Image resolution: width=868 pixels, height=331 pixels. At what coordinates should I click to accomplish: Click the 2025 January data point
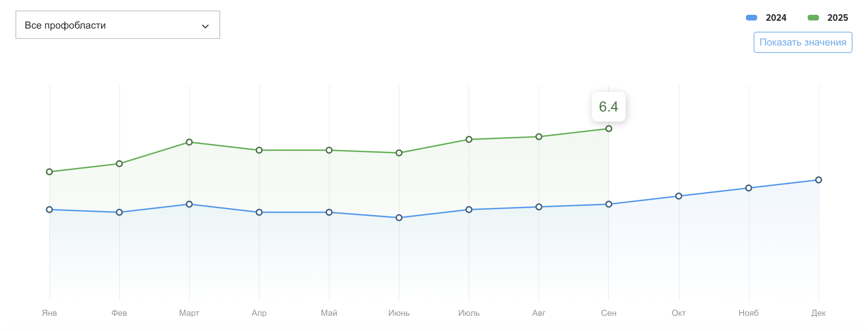click(49, 172)
